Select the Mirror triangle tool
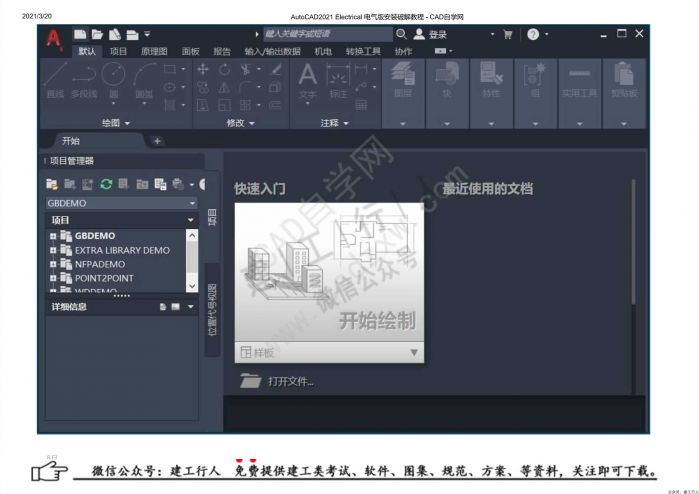Image resolution: width=699 pixels, height=494 pixels. pyautogui.click(x=224, y=87)
